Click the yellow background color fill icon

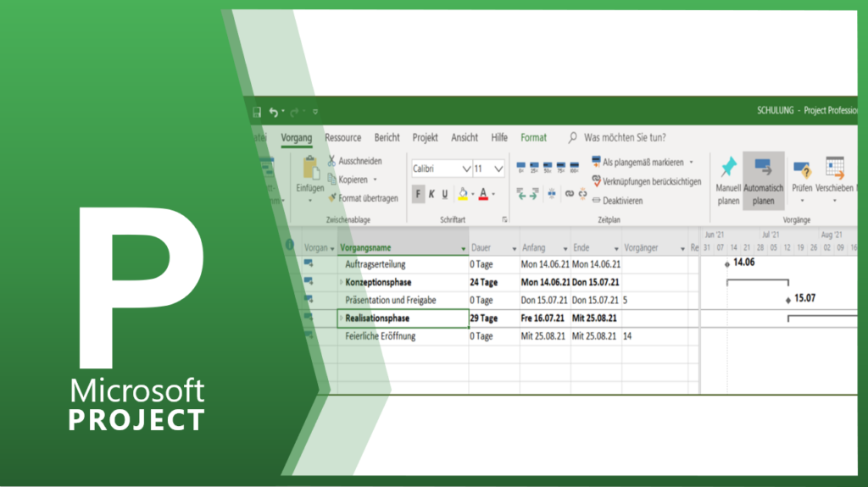tap(463, 194)
